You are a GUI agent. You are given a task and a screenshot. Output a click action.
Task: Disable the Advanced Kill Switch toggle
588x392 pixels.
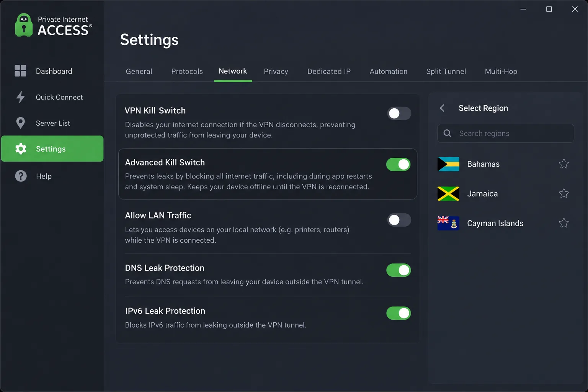point(399,164)
